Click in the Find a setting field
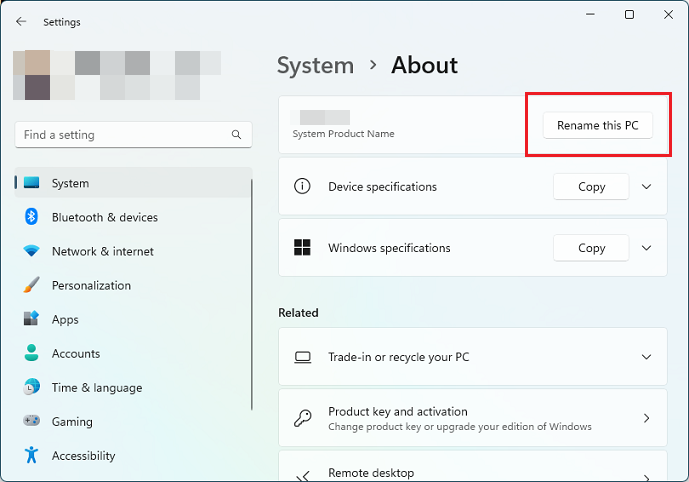Image resolution: width=689 pixels, height=482 pixels. tap(133, 134)
